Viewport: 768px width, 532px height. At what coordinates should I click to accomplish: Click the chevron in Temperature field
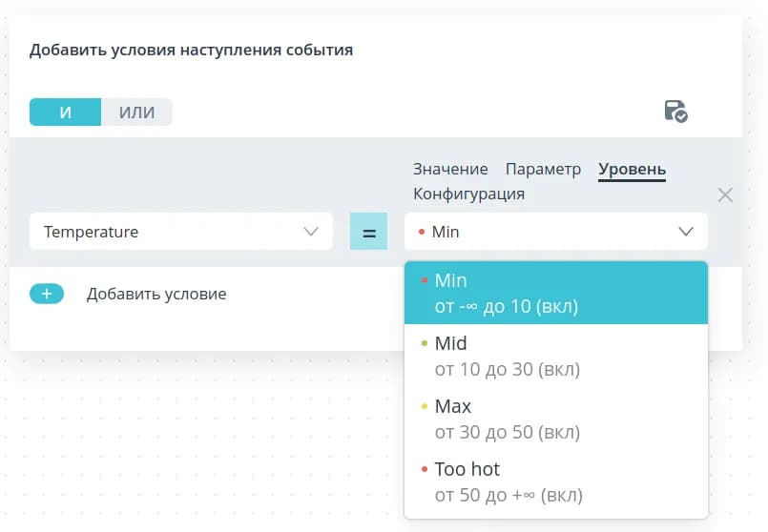(311, 232)
